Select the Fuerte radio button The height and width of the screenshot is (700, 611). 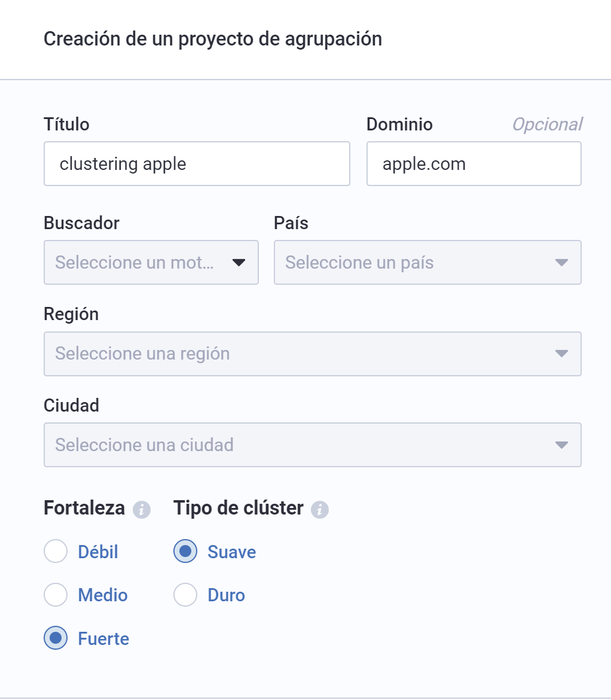click(56, 638)
